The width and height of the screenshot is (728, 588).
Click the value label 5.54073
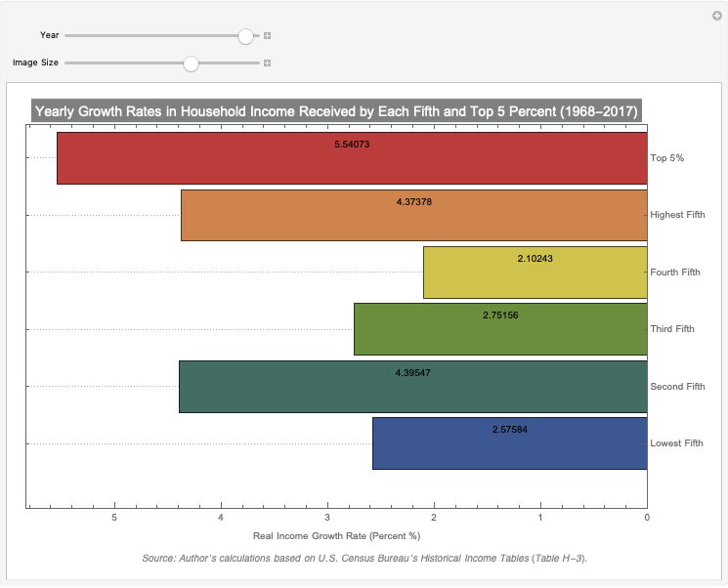(x=352, y=145)
